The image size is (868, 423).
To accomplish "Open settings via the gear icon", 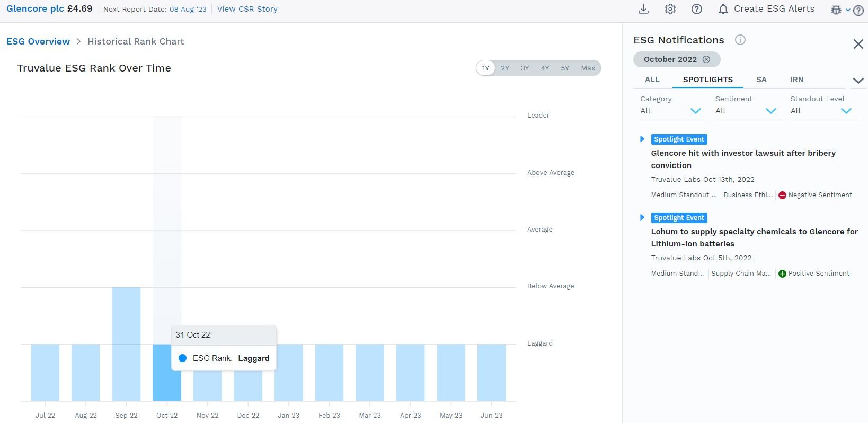I will [670, 9].
